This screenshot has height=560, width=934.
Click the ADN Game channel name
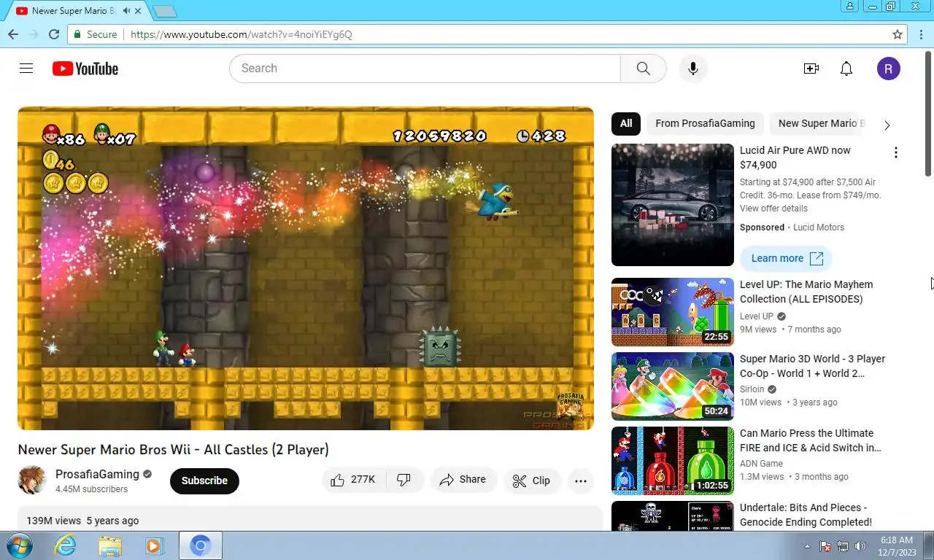761,464
